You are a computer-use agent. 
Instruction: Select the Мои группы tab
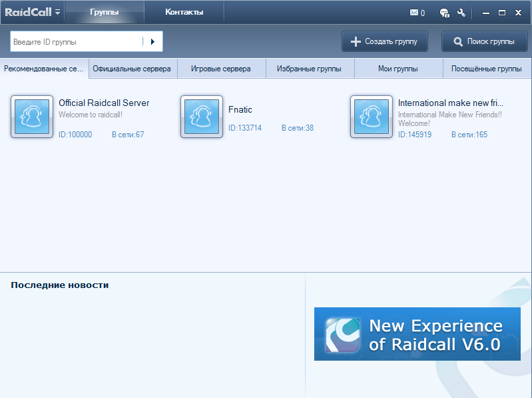coord(399,69)
